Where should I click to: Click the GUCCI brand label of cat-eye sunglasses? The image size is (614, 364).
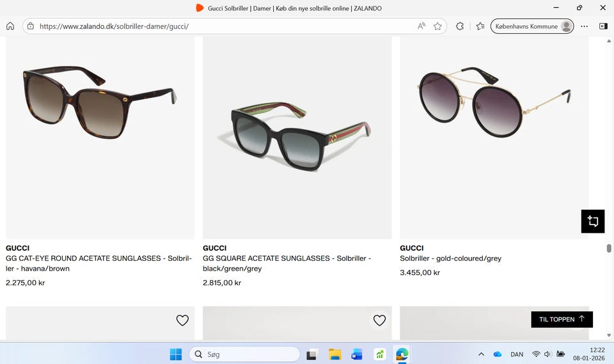pyautogui.click(x=18, y=248)
